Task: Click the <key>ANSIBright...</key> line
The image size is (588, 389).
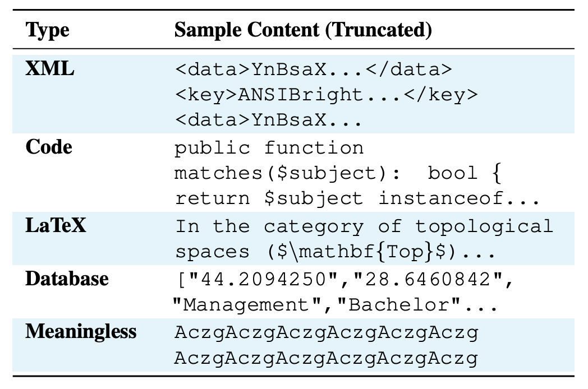Action: pyautogui.click(x=326, y=94)
